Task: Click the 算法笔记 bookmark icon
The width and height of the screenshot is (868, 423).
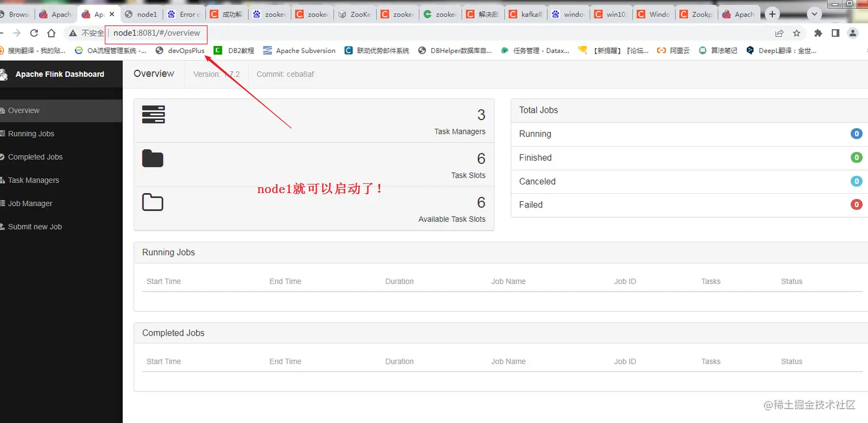Action: tap(703, 51)
